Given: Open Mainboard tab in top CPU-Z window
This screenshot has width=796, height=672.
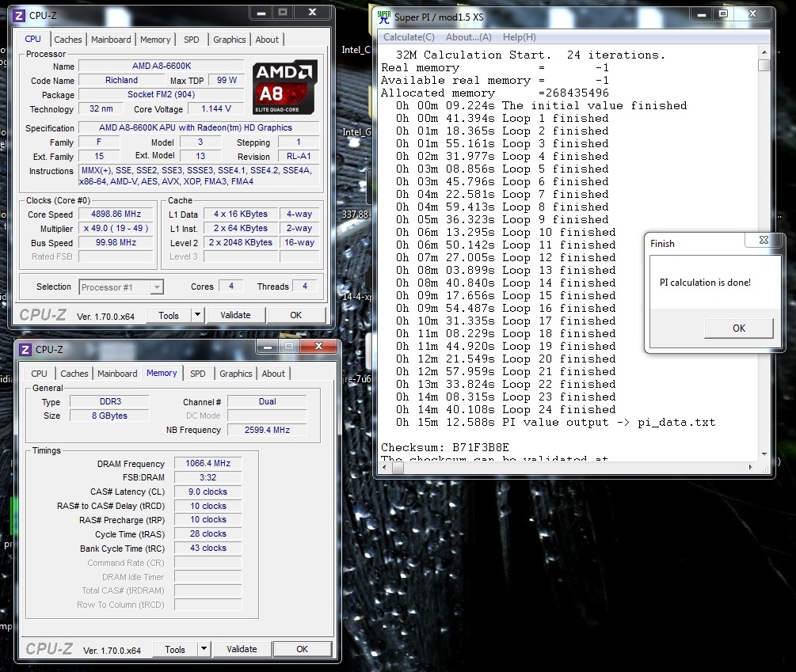Looking at the screenshot, I should pos(111,40).
